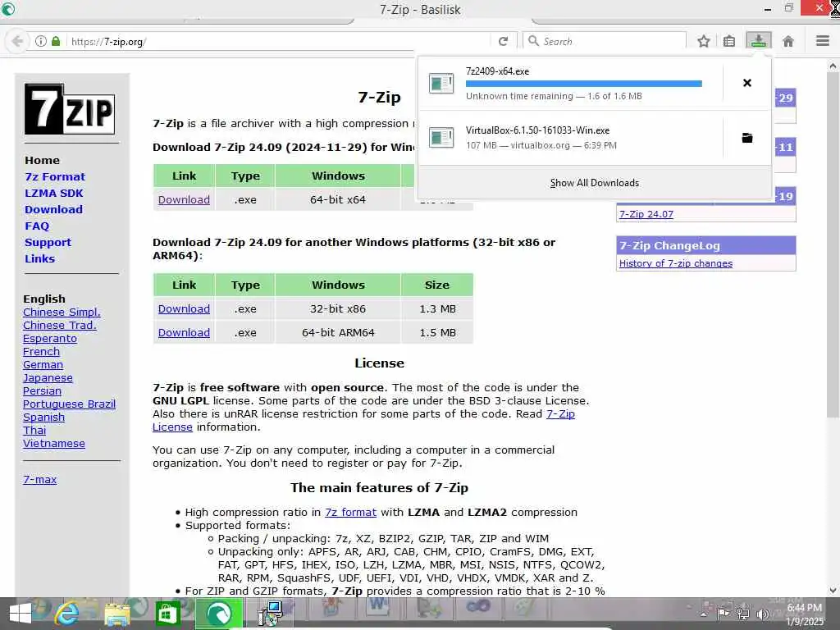The height and width of the screenshot is (630, 840).
Task: Click the taskbar clock showing 6:44 PM
Action: [x=805, y=614]
